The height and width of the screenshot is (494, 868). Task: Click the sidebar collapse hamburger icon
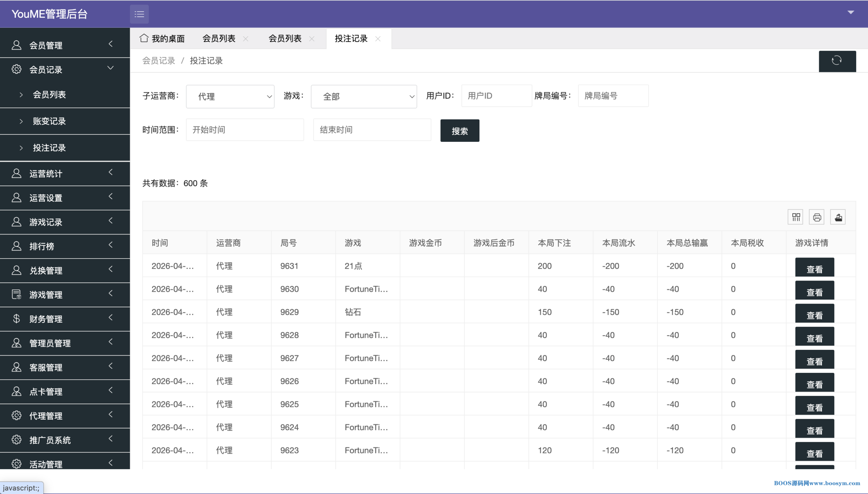point(139,14)
